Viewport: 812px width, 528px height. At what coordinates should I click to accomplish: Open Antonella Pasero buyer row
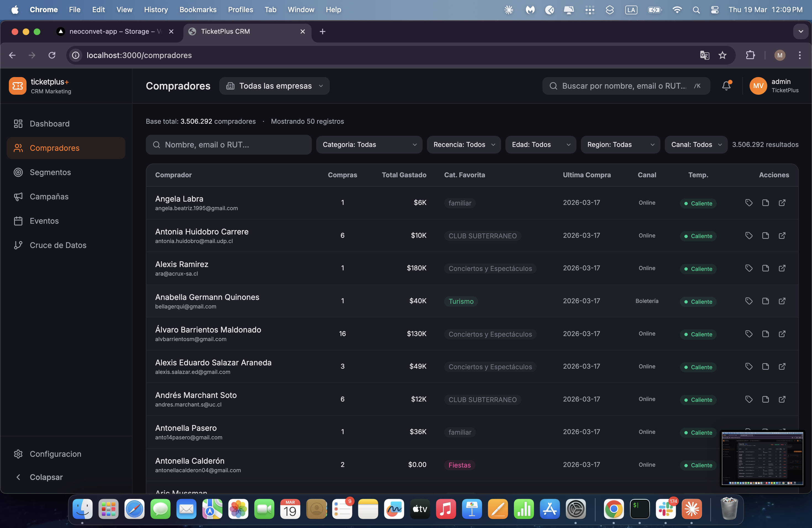186,428
